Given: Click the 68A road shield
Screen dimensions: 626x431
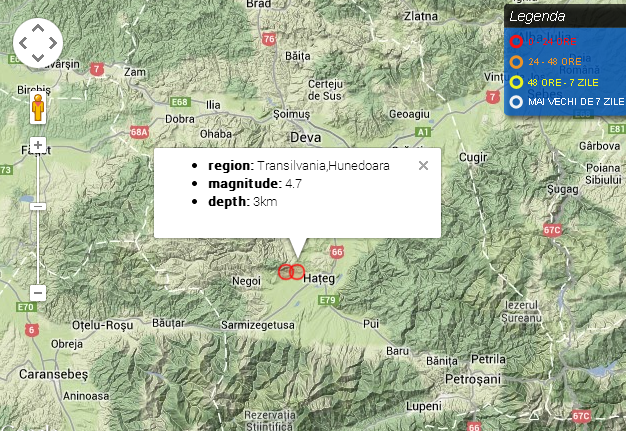Looking at the screenshot, I should pos(139,132).
